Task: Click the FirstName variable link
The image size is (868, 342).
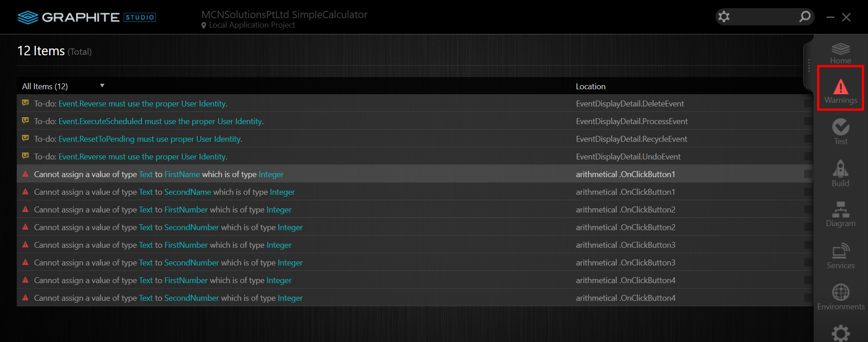Action: tap(182, 174)
